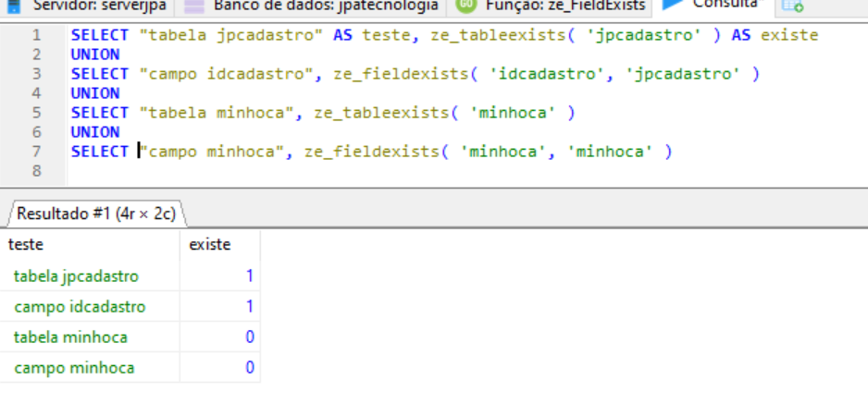
Task: Click the "campo idcadastro" string on line 3
Action: point(226,74)
